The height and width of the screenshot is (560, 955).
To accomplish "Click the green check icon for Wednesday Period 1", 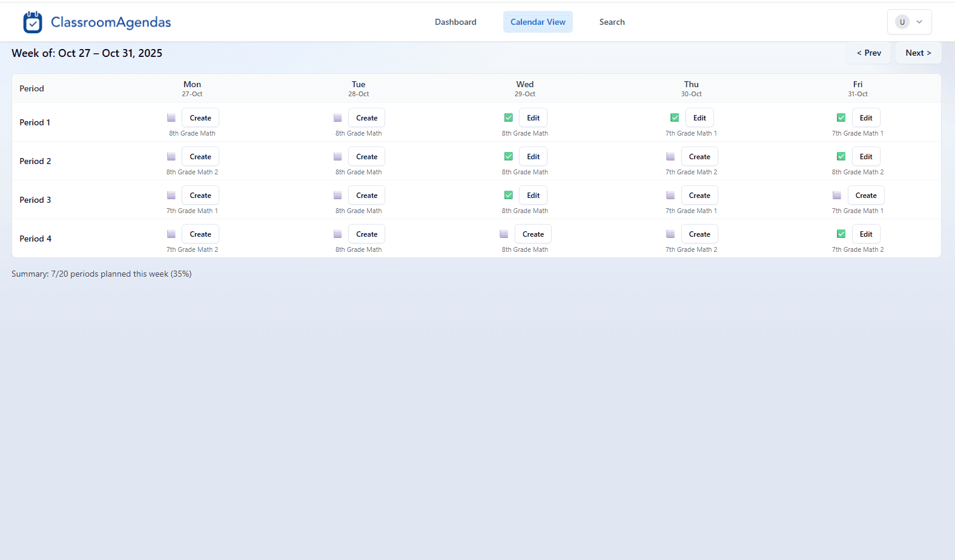I will [x=509, y=118].
